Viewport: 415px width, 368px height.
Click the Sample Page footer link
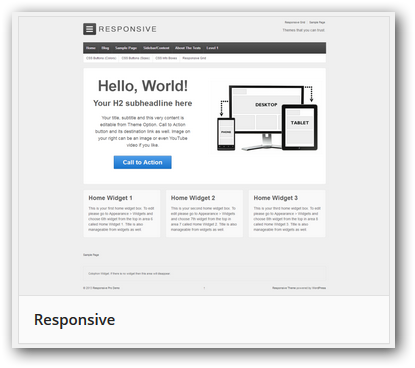coord(91,255)
